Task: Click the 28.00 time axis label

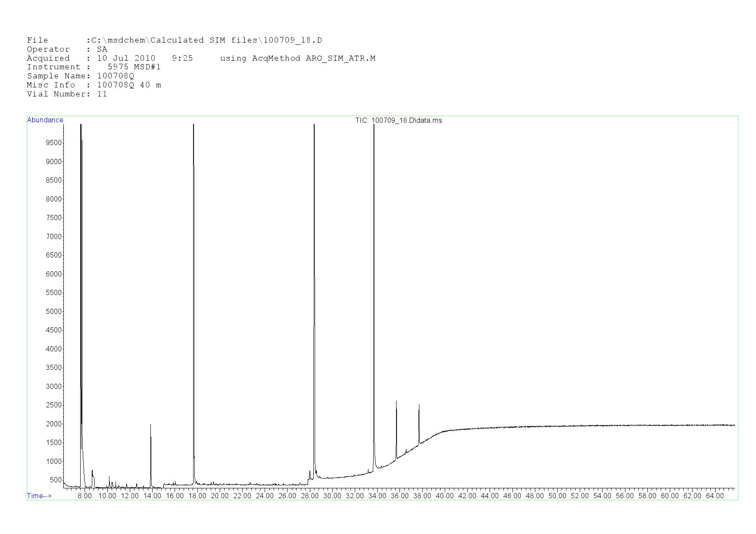Action: coord(309,496)
